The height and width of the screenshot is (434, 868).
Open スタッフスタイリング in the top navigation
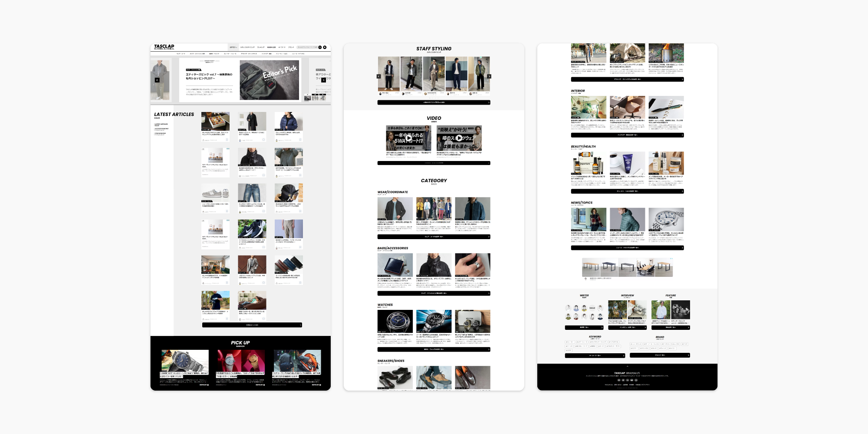click(247, 47)
